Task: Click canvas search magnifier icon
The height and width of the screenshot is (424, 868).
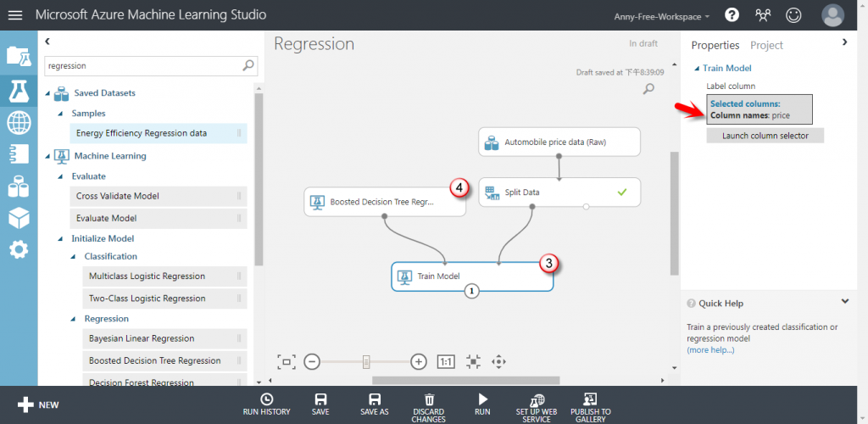Action: click(648, 88)
